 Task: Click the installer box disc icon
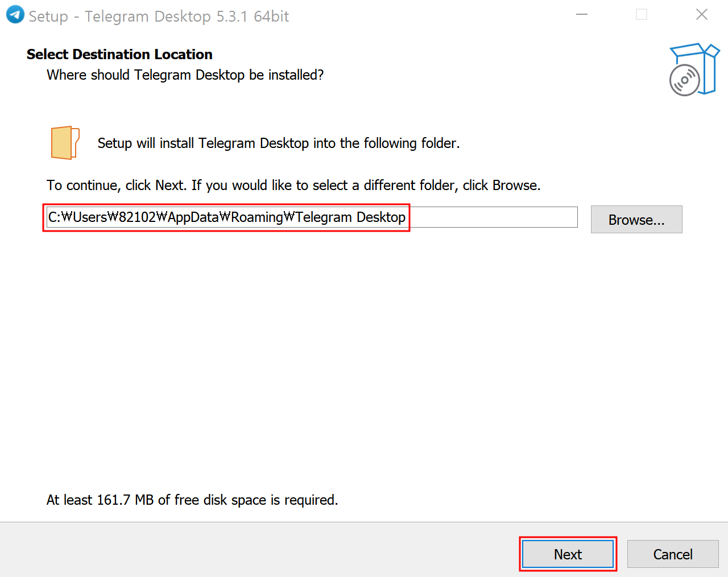click(x=694, y=70)
